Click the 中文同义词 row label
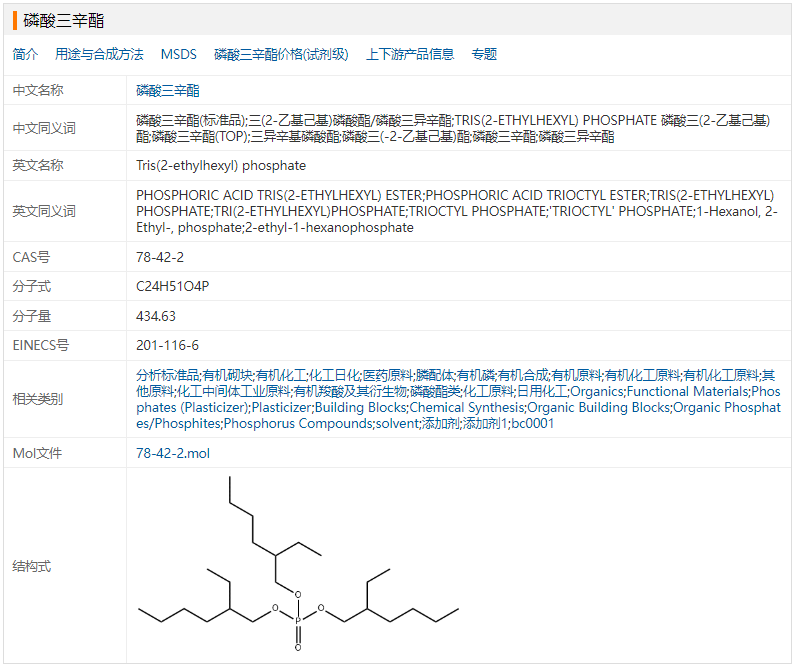This screenshot has width=798, height=669. (44, 128)
